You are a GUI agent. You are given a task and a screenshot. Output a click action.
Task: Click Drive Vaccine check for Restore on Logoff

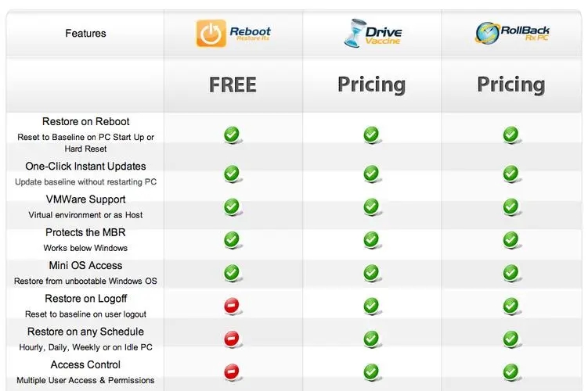coord(371,306)
